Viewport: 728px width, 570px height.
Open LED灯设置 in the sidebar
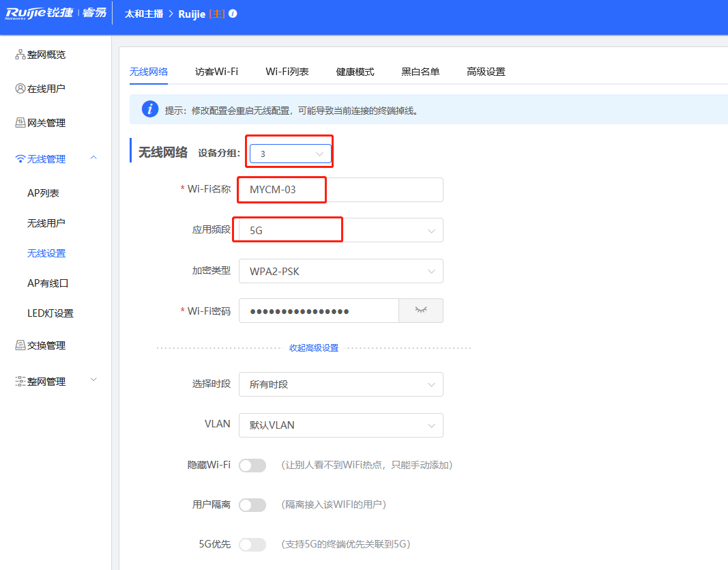50,313
